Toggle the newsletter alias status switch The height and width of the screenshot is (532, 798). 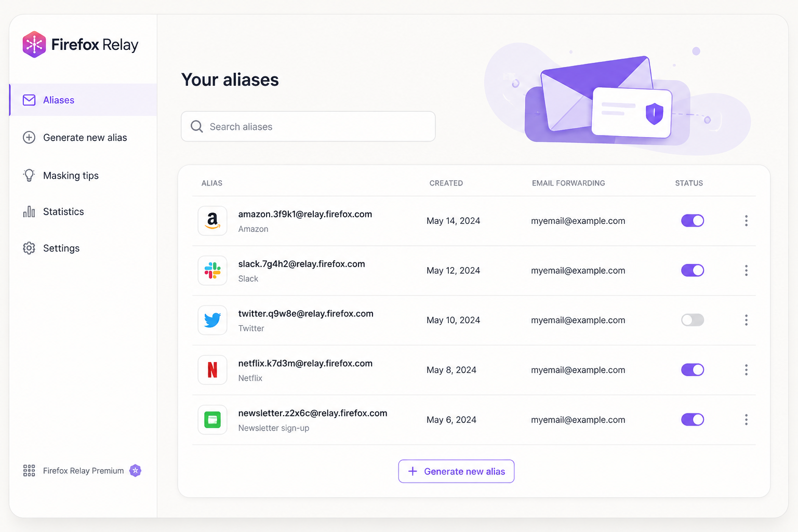(x=693, y=419)
